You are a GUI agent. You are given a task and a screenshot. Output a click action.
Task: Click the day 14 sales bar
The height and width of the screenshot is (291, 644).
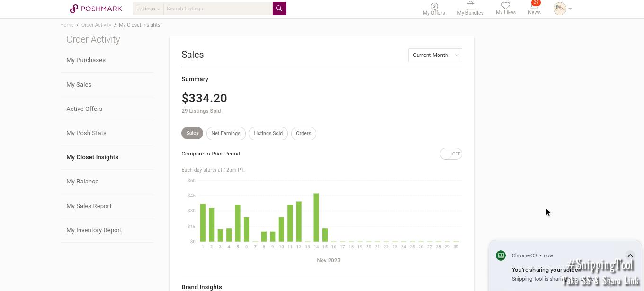(x=316, y=218)
